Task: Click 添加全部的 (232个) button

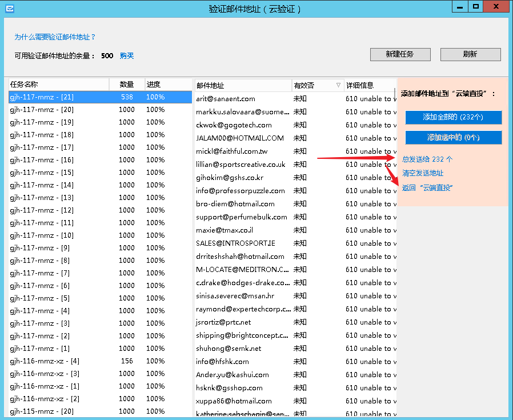Action: (453, 117)
